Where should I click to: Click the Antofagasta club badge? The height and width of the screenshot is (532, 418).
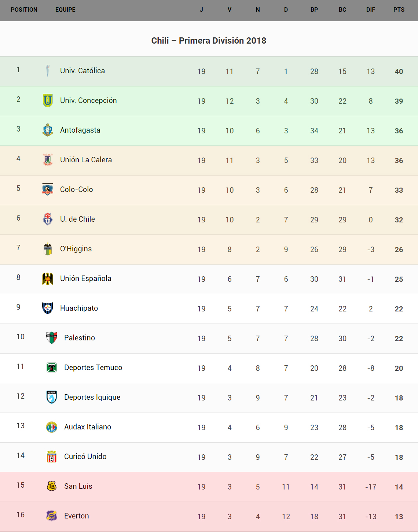coord(48,130)
